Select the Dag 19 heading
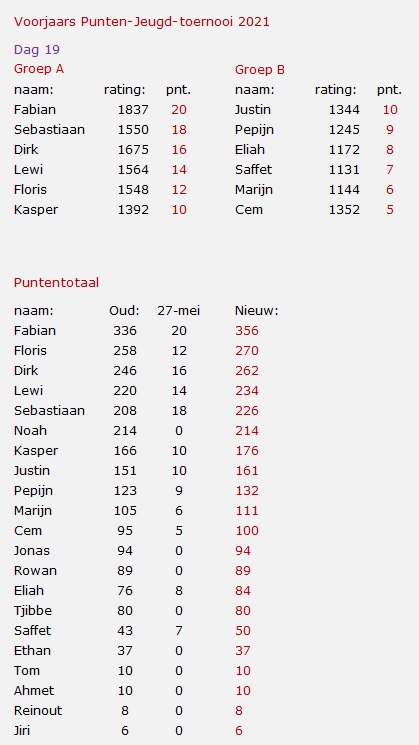Screen dimensions: 419x745 (37, 50)
